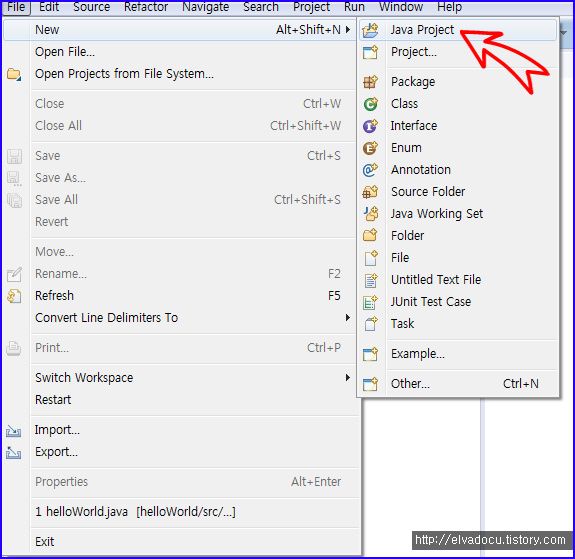
Task: Open the Navigate menu
Action: coord(205,7)
